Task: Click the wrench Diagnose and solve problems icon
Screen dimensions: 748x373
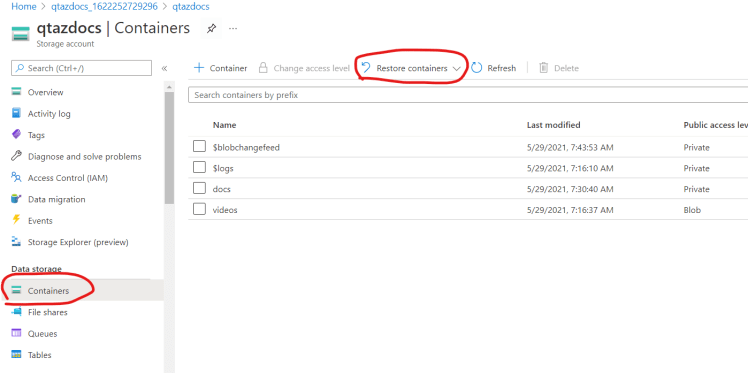Action: (x=17, y=156)
